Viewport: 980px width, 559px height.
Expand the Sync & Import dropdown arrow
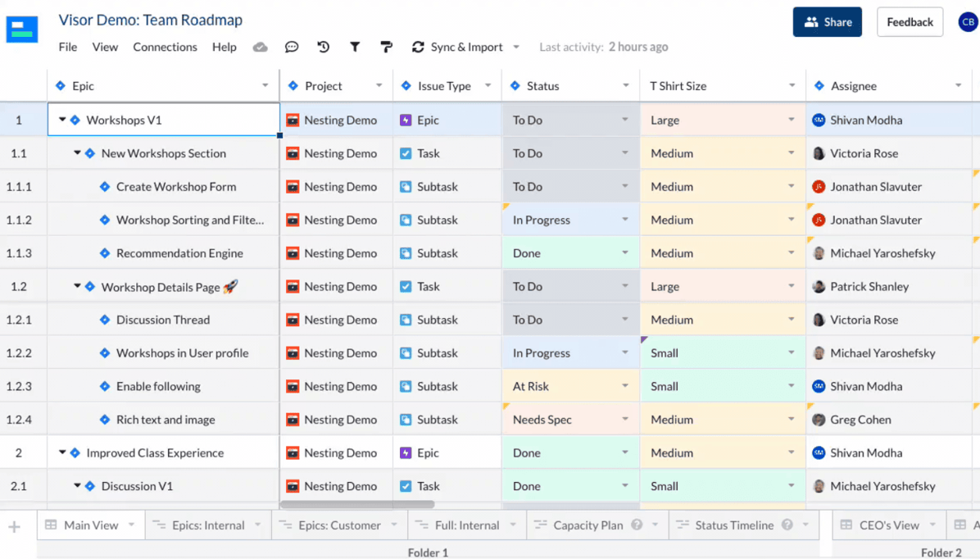coord(516,48)
